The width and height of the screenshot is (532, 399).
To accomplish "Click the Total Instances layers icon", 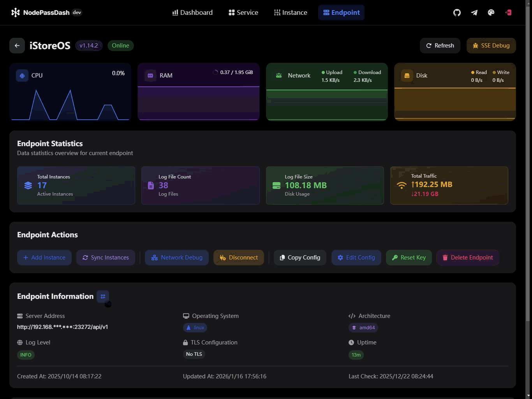I will point(28,185).
